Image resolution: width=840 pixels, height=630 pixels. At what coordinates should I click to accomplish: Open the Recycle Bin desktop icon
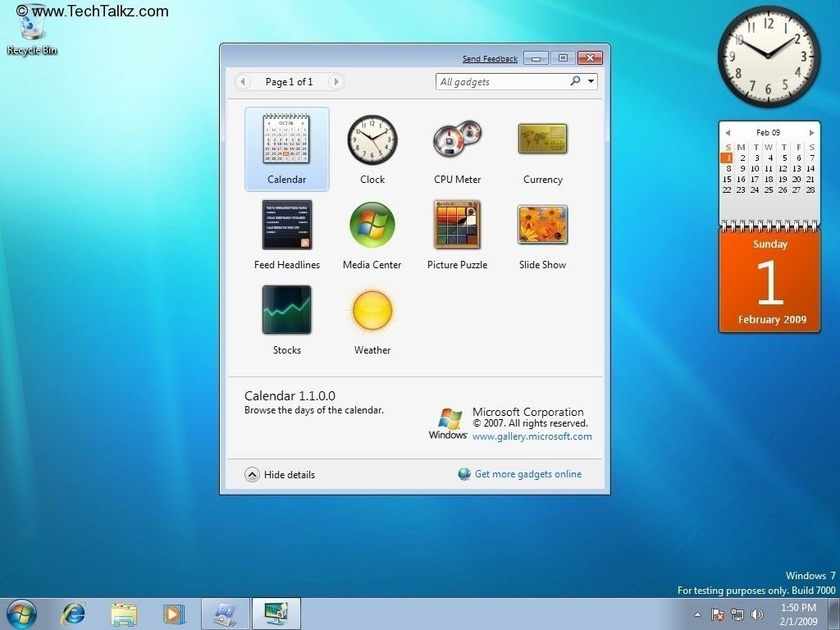click(x=32, y=31)
